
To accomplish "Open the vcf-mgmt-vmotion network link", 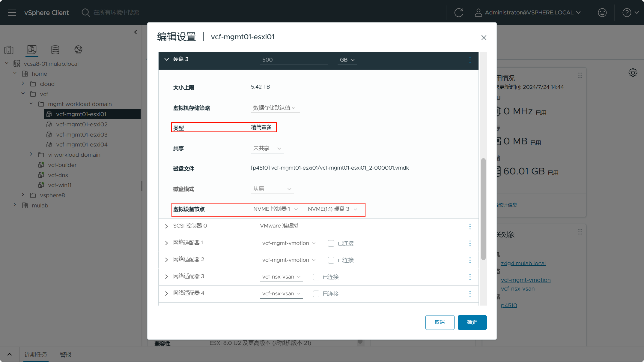I will 526,280.
